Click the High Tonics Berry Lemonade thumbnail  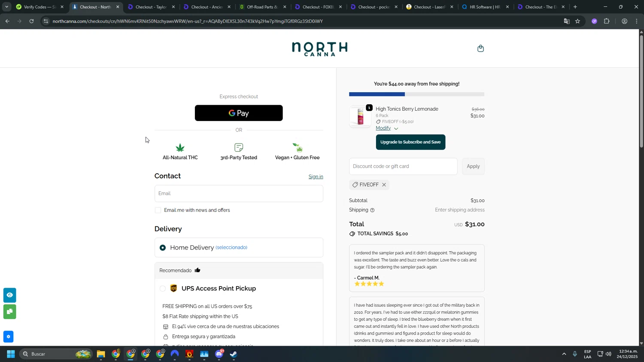coord(360,117)
